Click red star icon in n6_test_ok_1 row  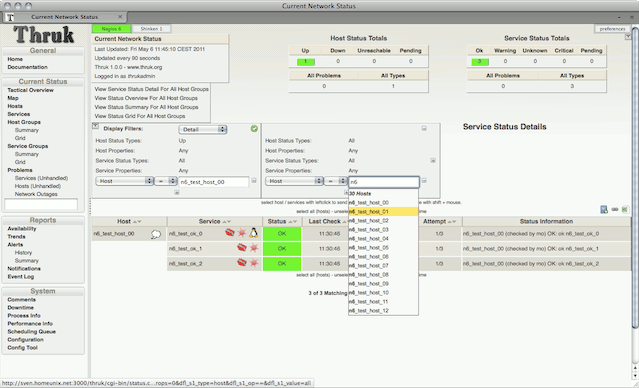(254, 248)
